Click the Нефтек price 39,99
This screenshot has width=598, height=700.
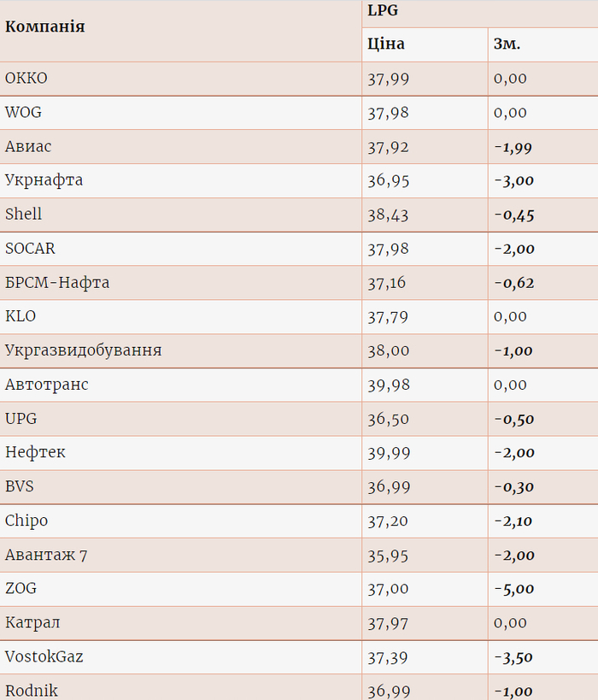[x=388, y=453]
